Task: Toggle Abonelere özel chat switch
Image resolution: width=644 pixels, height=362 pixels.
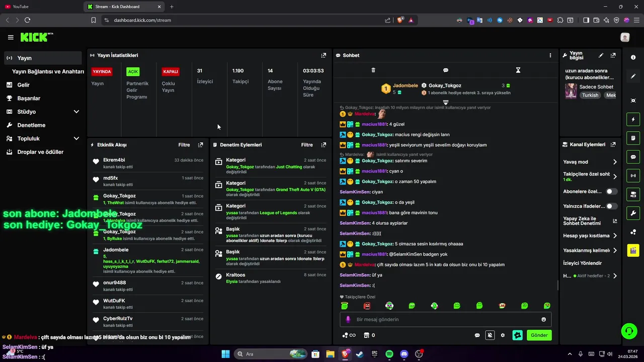Action: pos(611,192)
